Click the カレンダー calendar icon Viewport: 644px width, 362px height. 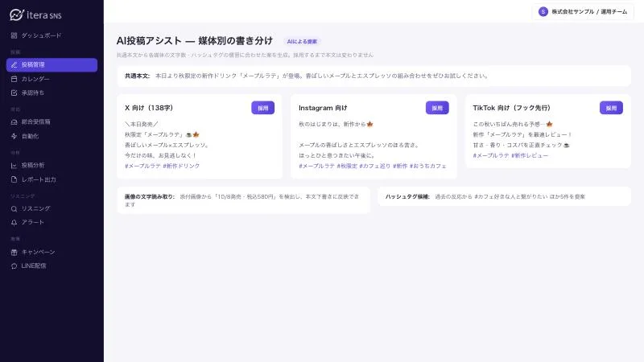[14, 79]
